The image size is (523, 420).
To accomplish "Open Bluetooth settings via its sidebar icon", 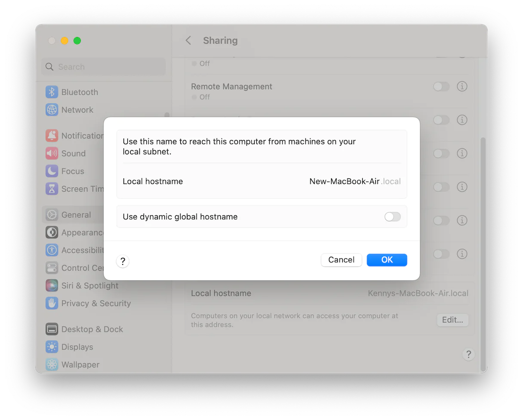I will [52, 92].
